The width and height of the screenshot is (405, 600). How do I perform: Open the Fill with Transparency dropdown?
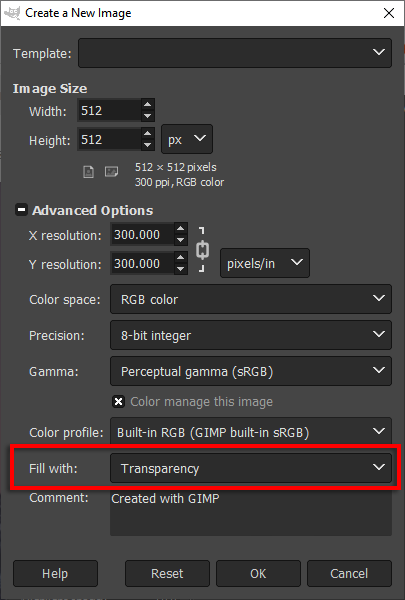251,468
